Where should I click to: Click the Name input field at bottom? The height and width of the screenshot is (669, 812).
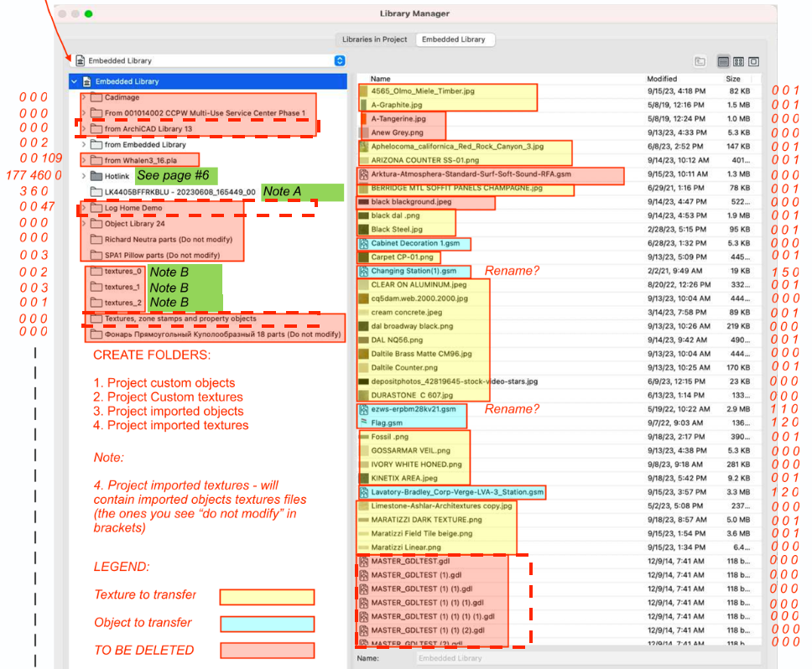(x=589, y=658)
